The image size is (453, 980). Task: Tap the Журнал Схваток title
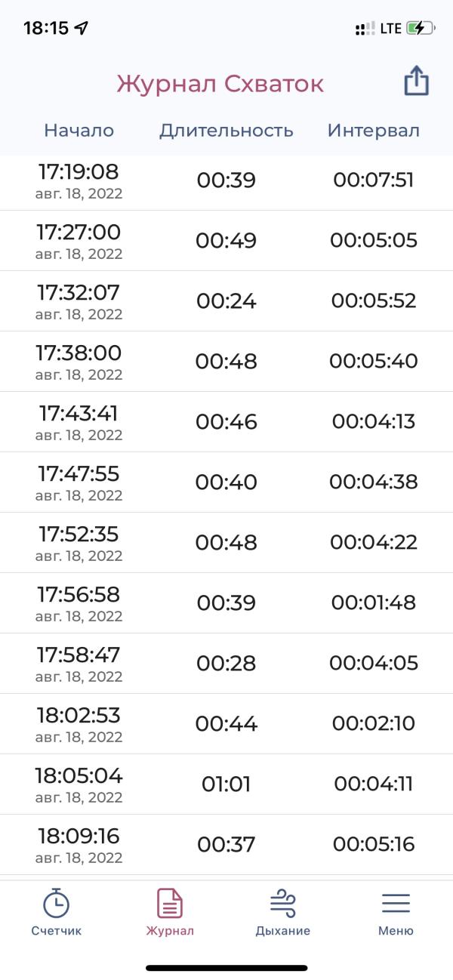(x=220, y=84)
